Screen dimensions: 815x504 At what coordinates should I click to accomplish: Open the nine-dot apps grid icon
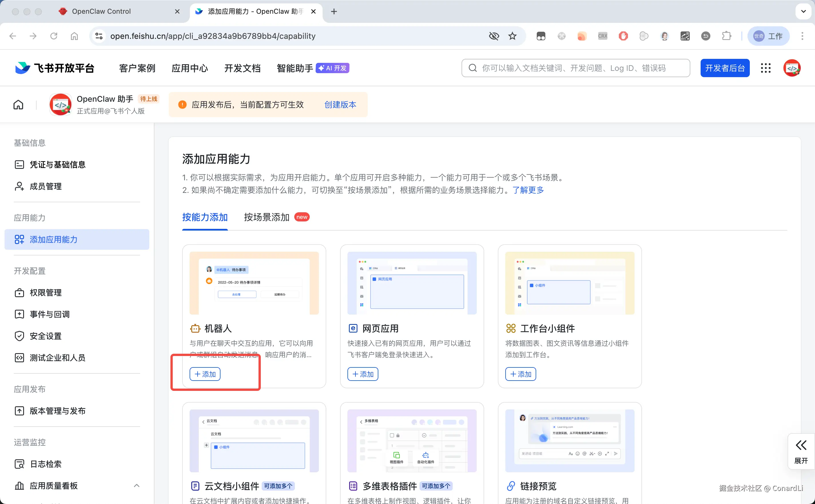tap(766, 68)
